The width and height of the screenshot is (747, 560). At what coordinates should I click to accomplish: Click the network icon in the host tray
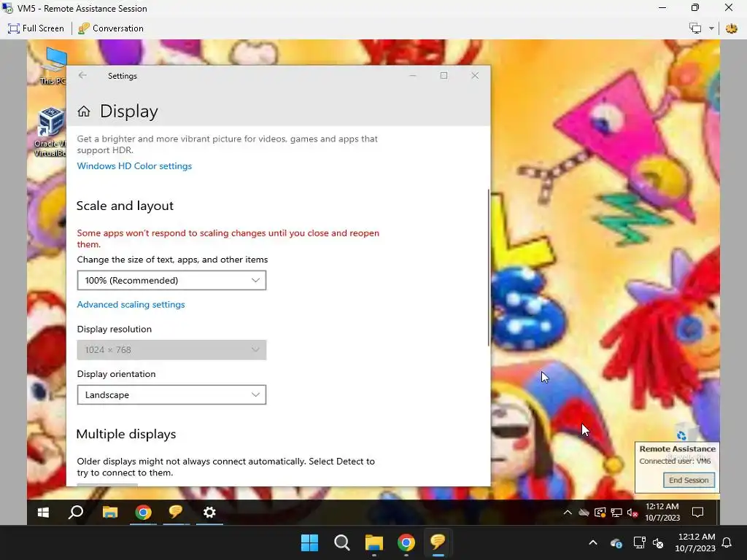click(639, 542)
